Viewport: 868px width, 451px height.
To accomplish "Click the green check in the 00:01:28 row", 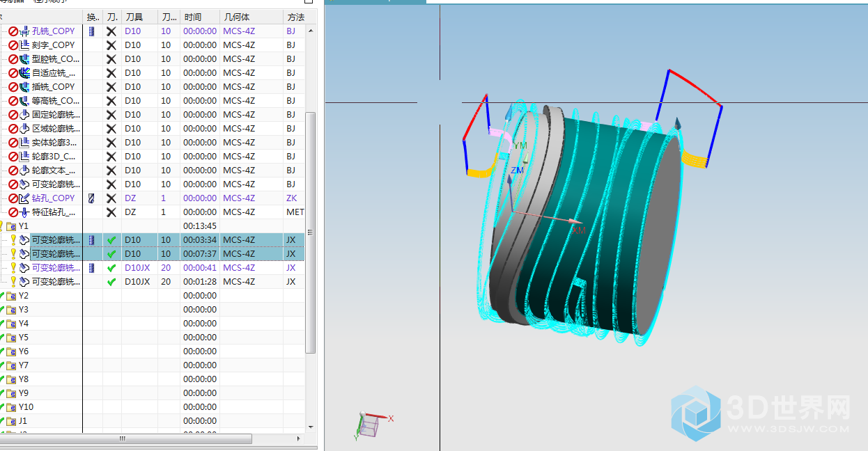I will click(111, 281).
